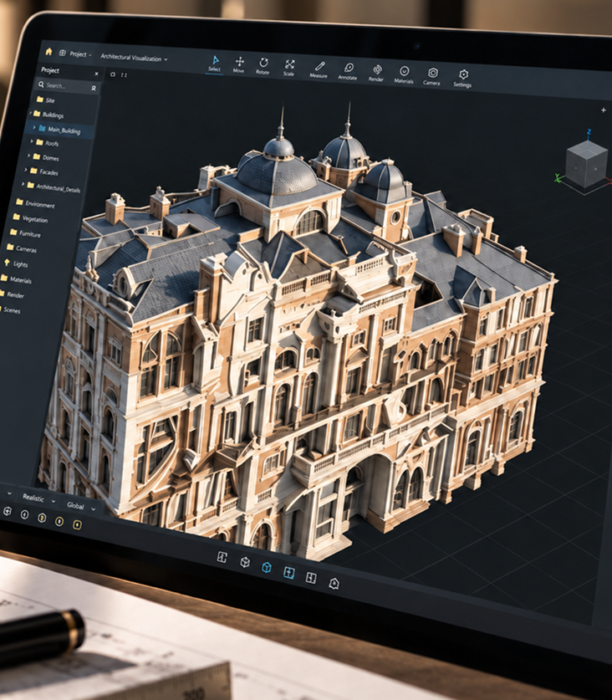Open the Global coordinate dropdown
This screenshot has height=700, width=612.
coord(80,506)
